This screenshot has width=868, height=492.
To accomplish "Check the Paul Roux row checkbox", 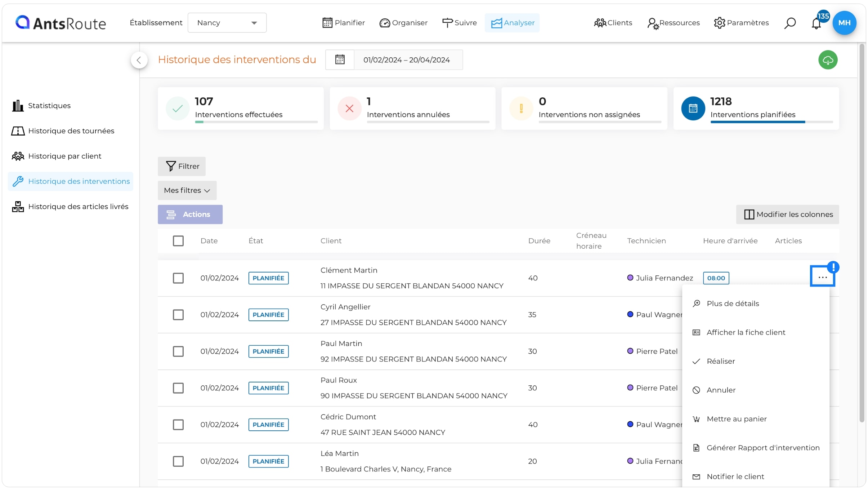I will point(178,388).
